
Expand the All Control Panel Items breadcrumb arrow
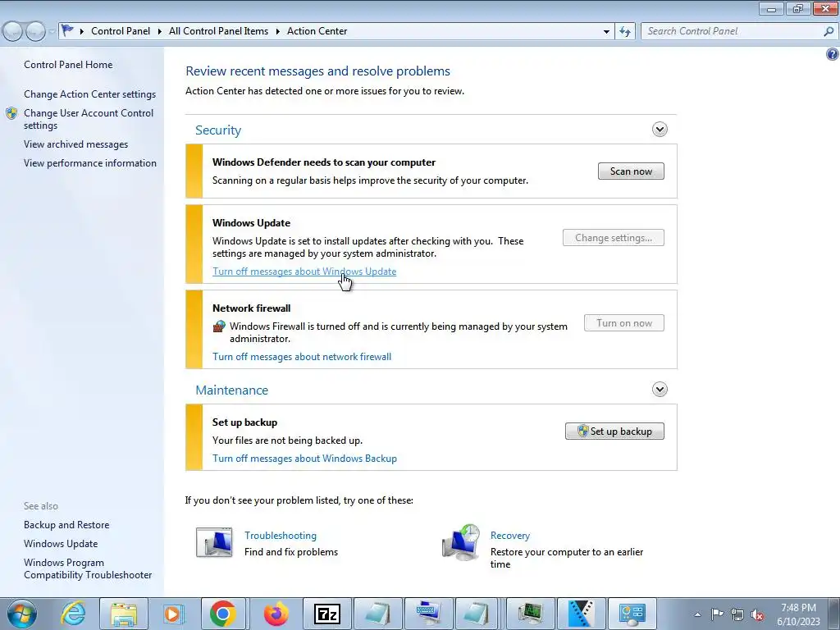[x=277, y=32]
